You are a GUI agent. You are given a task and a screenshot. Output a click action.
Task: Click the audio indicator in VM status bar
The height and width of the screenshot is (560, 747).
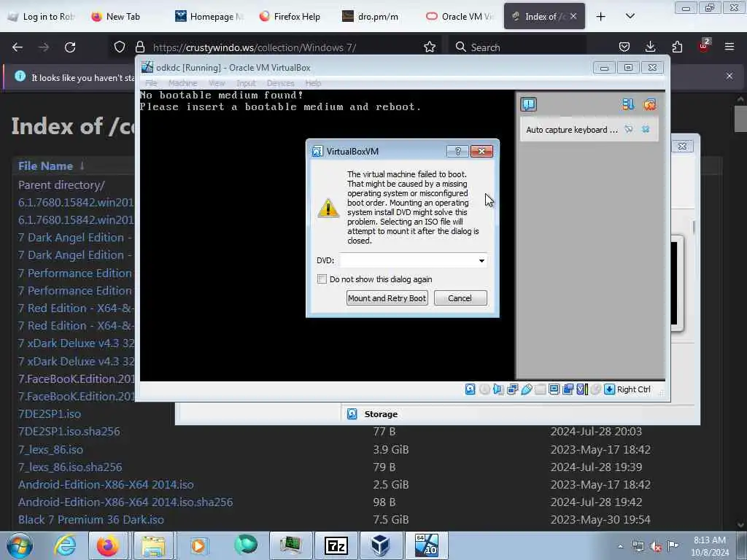(x=498, y=389)
